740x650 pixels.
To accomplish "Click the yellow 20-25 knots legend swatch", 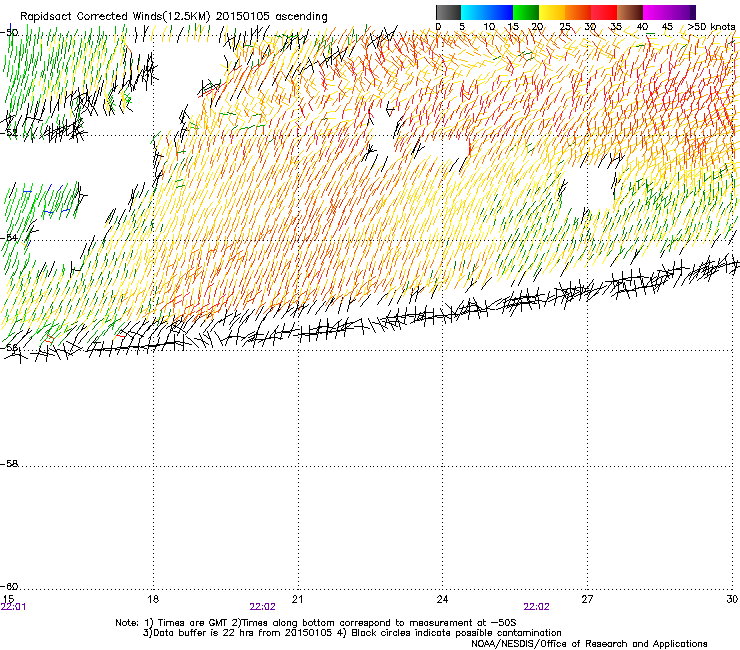I will [552, 12].
